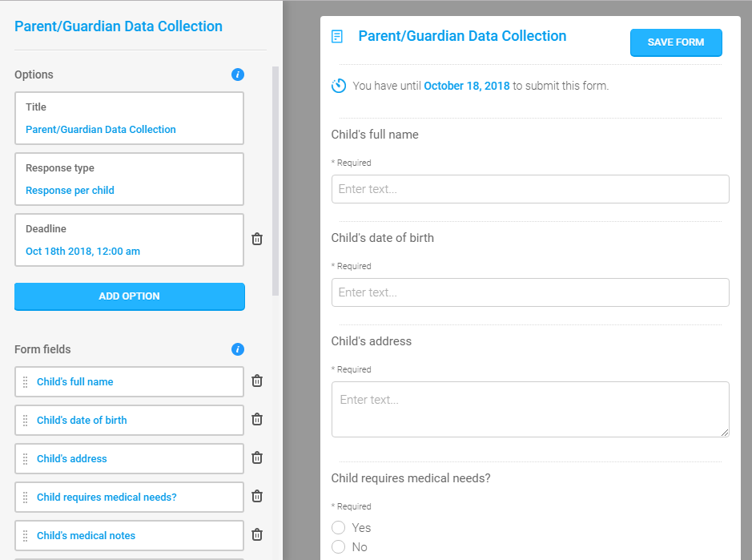Screen dimensions: 752x560
Task: Open the Deadline date option
Action: coord(129,240)
